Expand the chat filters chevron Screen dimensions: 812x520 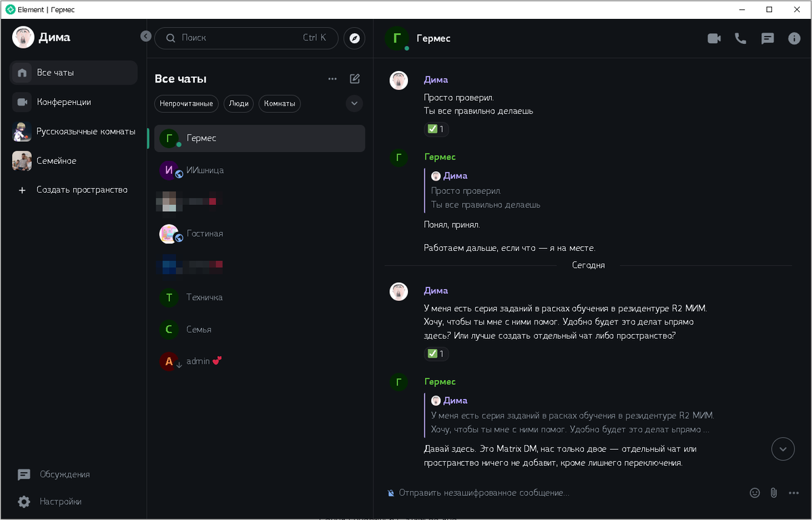point(354,103)
